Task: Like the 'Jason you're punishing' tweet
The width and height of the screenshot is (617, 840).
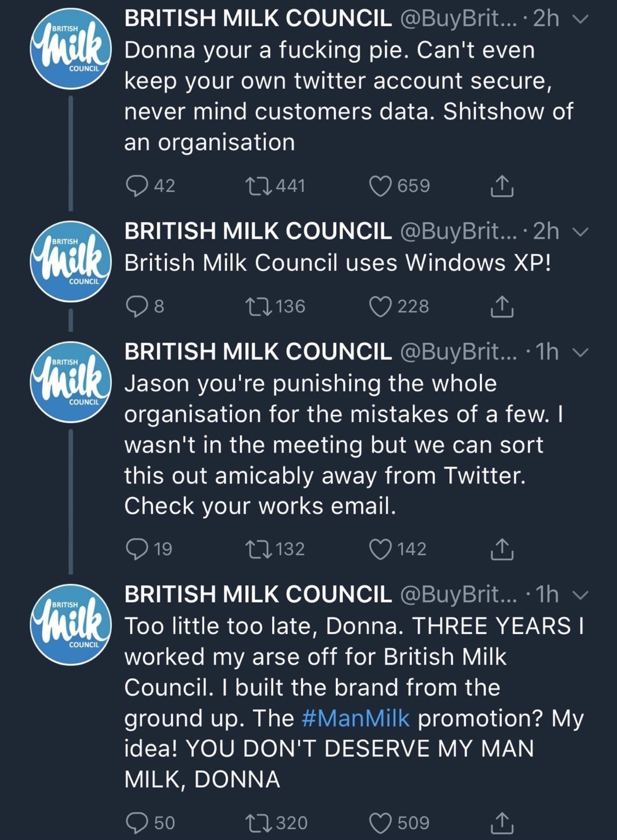Action: (380, 549)
